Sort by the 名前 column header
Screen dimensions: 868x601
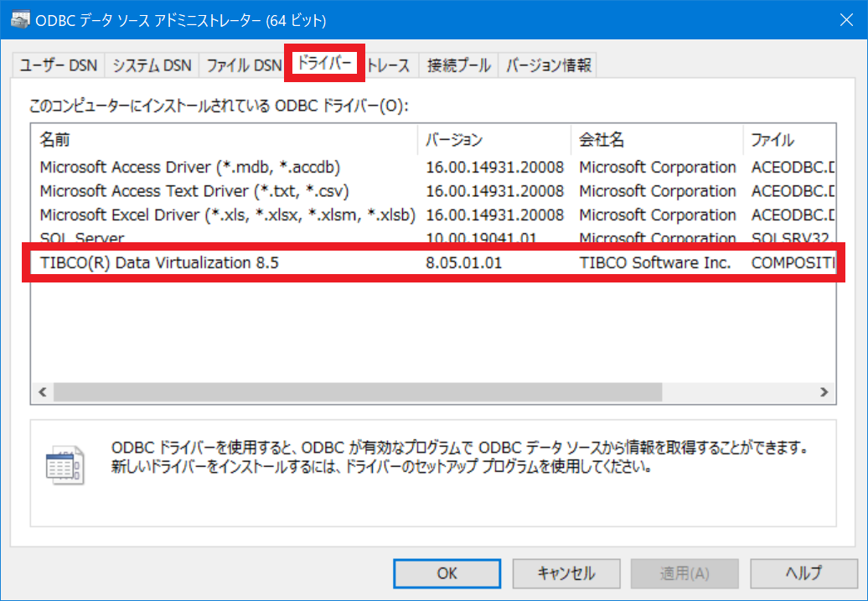[225, 140]
